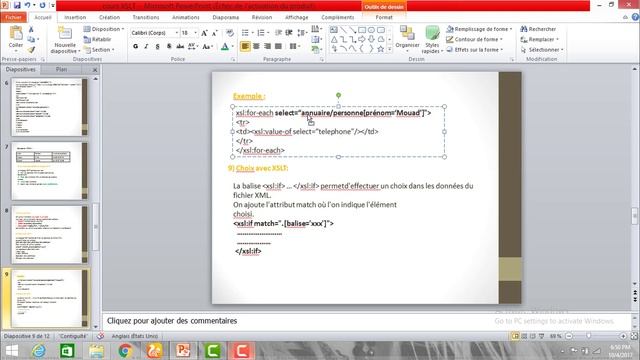Open Effets sur la forme dropdown
640x360 pixels.
(475, 49)
